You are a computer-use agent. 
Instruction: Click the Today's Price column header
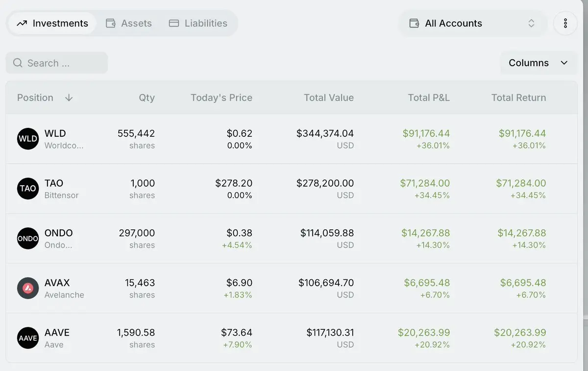(x=221, y=98)
